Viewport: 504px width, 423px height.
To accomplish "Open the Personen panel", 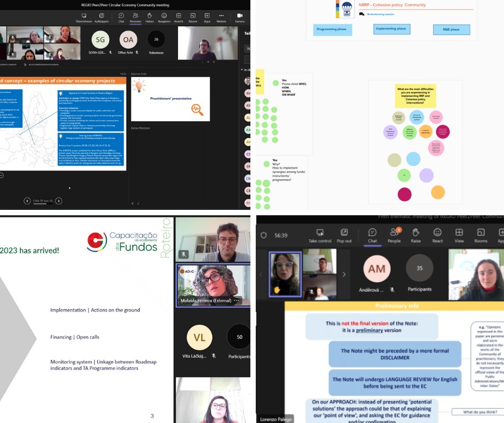I will point(135,18).
